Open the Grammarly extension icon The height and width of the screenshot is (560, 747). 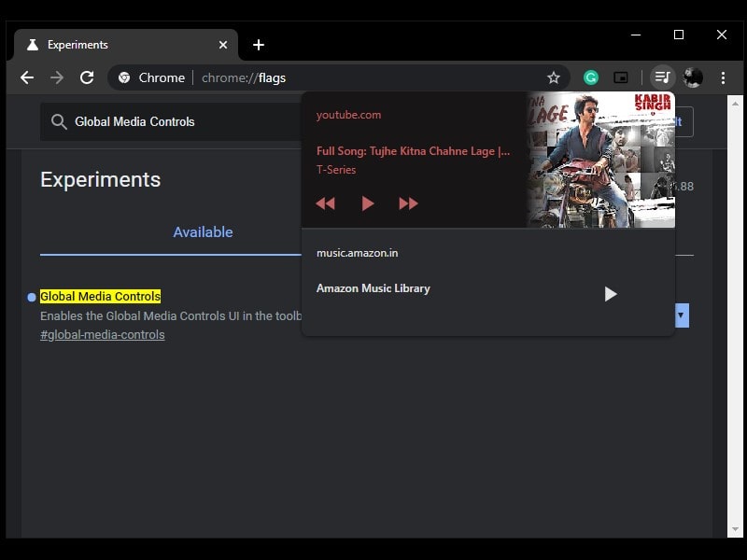(x=591, y=77)
